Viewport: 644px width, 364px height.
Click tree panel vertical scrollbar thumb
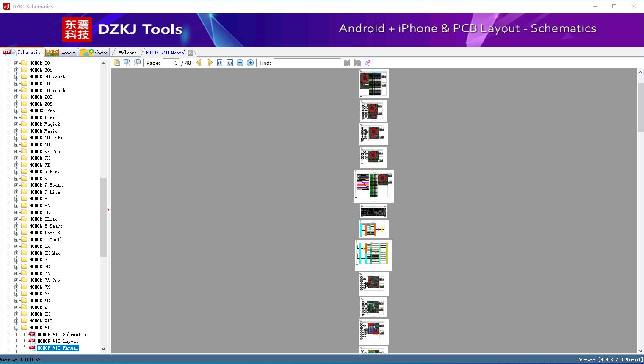point(103,217)
